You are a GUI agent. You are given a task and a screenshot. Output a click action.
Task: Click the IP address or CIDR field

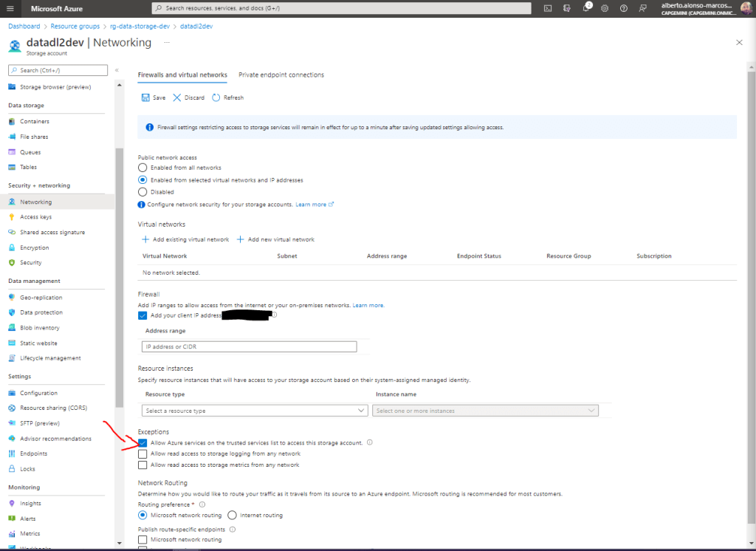click(x=249, y=346)
